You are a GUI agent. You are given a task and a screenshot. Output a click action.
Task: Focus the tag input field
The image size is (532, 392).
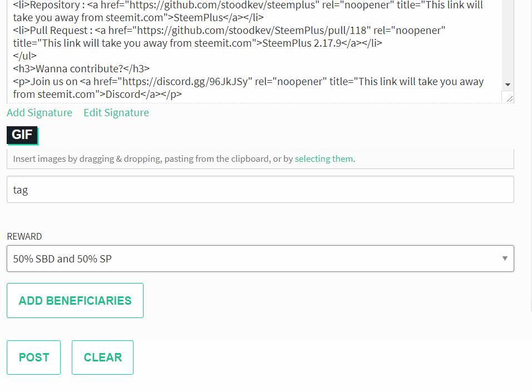tap(260, 190)
